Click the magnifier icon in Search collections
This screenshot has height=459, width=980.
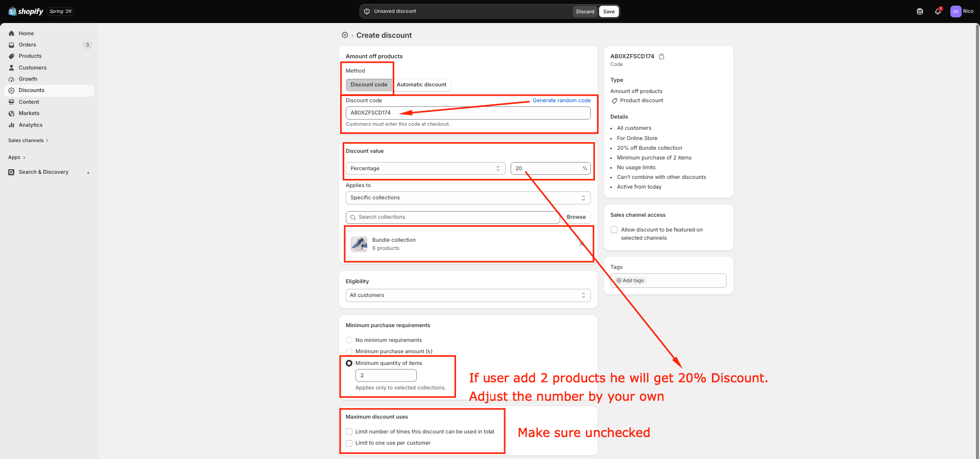click(353, 217)
